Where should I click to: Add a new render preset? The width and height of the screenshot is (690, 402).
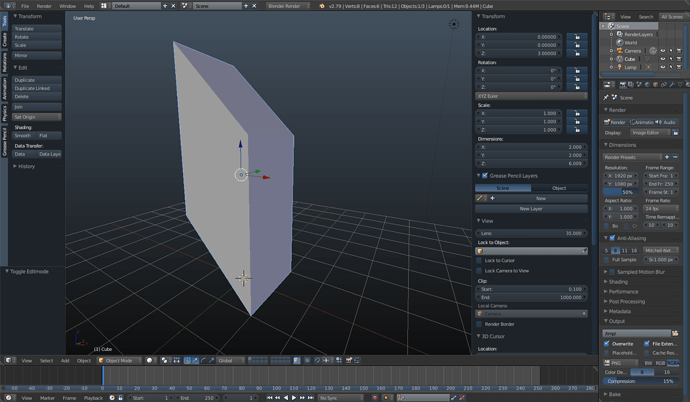pos(667,157)
